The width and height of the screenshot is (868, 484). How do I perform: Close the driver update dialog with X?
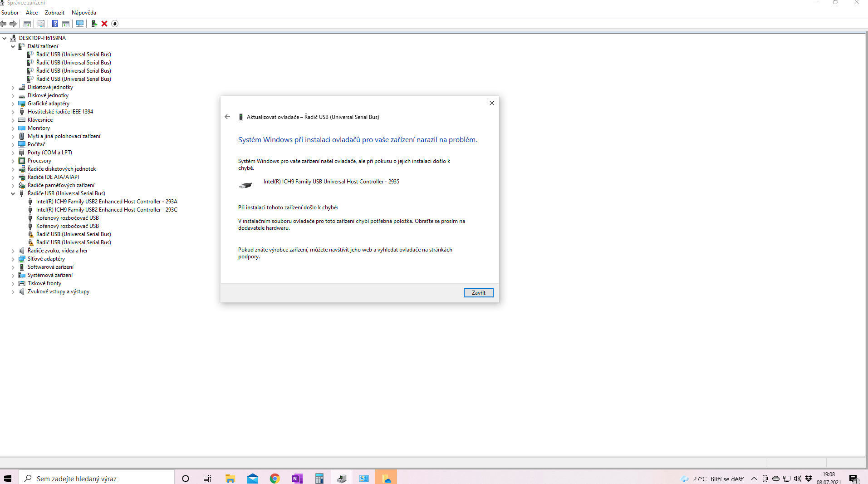tap(492, 103)
